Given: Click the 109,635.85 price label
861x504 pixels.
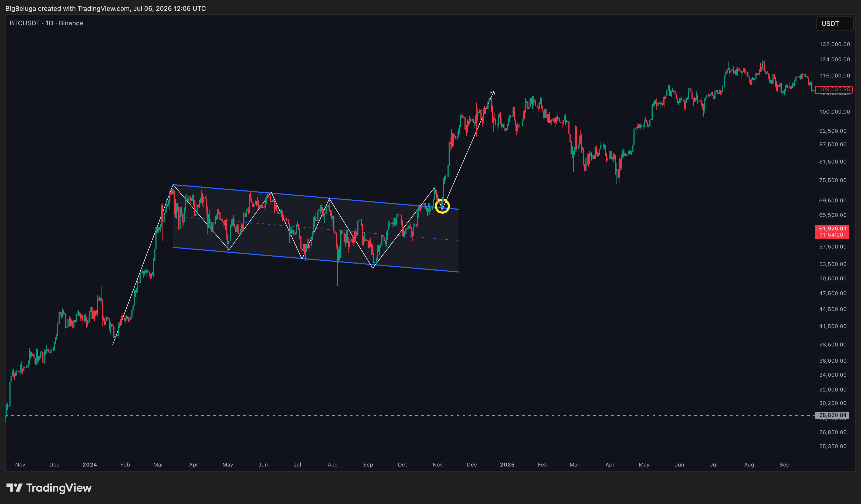Looking at the screenshot, I should (x=834, y=90).
